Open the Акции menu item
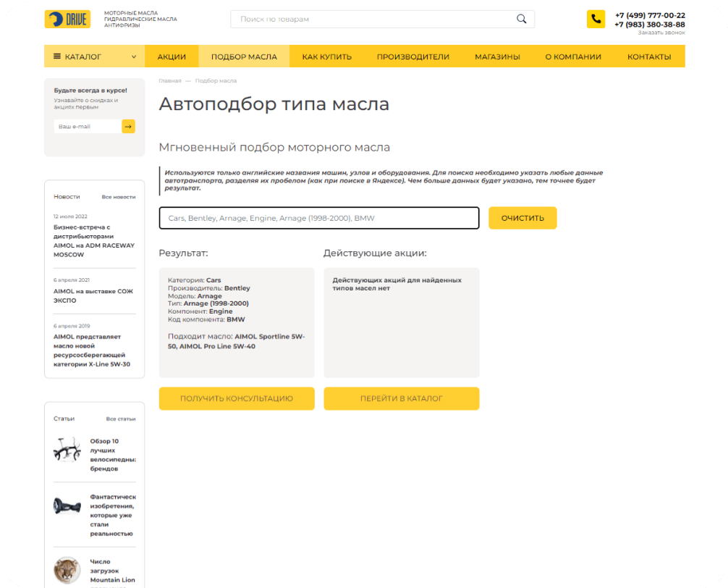Viewport: 728px width, 588px height. pyautogui.click(x=172, y=56)
